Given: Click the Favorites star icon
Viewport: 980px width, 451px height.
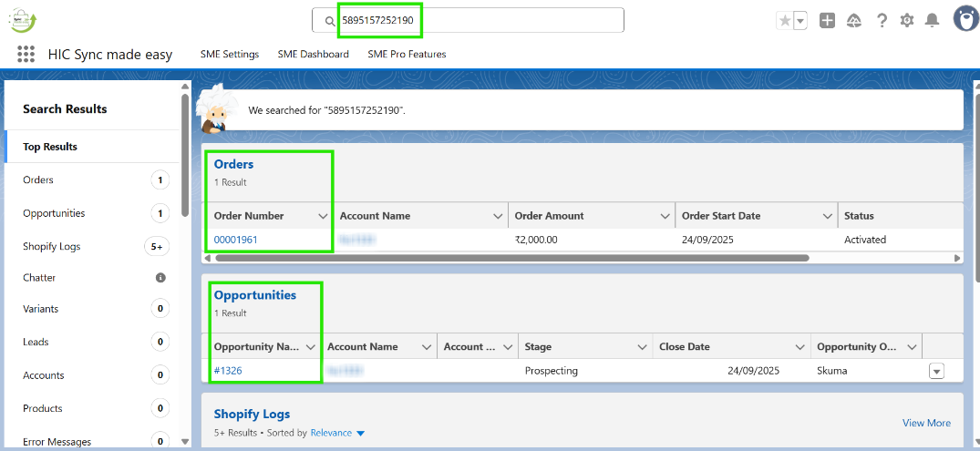Looking at the screenshot, I should (x=784, y=21).
